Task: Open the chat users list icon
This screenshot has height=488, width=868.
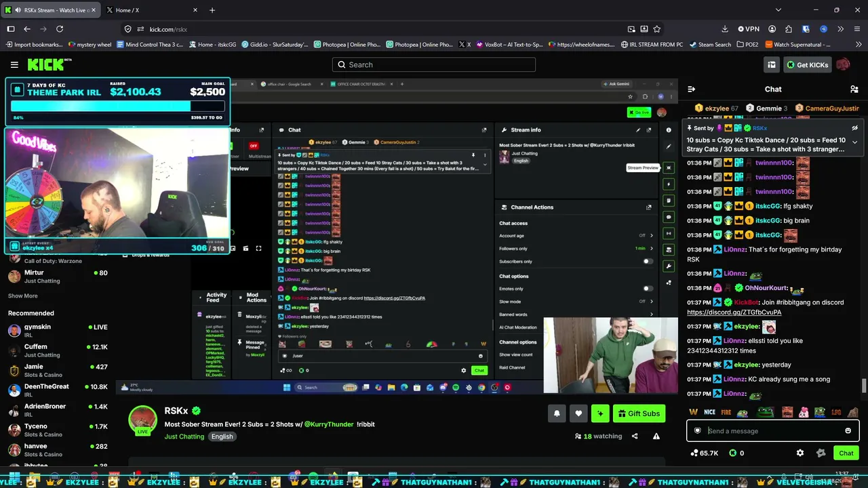Action: point(854,89)
